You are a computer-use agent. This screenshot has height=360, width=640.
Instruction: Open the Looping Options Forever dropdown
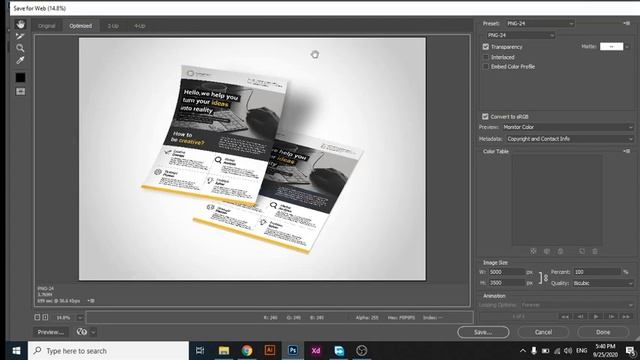tap(577, 305)
